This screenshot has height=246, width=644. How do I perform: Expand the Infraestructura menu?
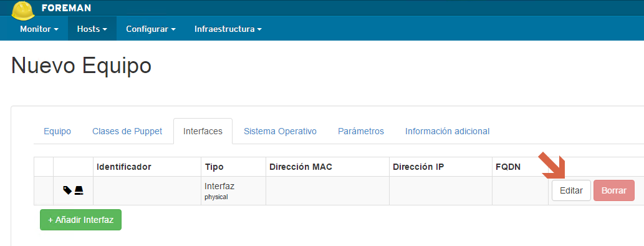coord(228,29)
